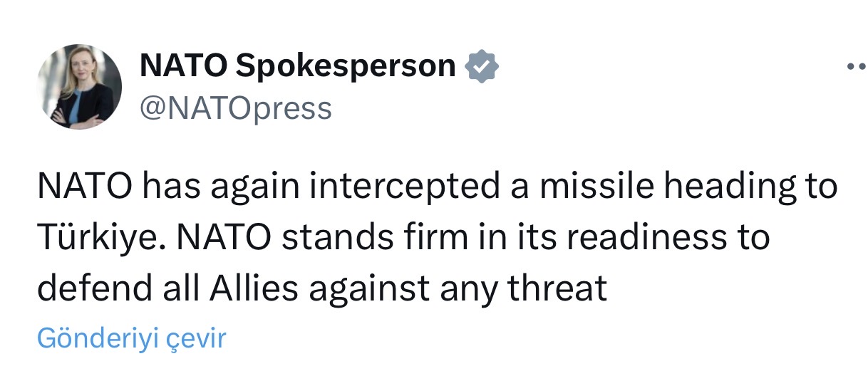Image resolution: width=868 pixels, height=371 pixels.
Task: Click the word Spokesperson in the account name
Action: tap(345, 66)
